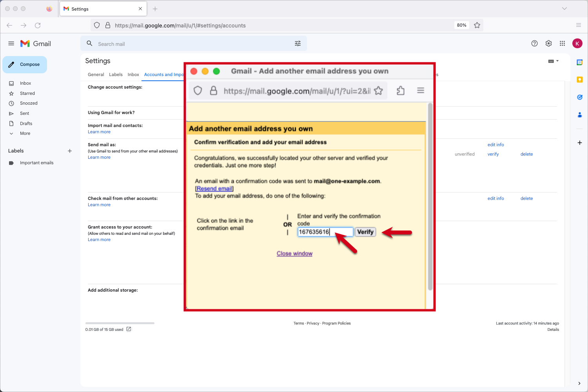Open the Snoozed folder
Image resolution: width=588 pixels, height=392 pixels.
(x=29, y=103)
